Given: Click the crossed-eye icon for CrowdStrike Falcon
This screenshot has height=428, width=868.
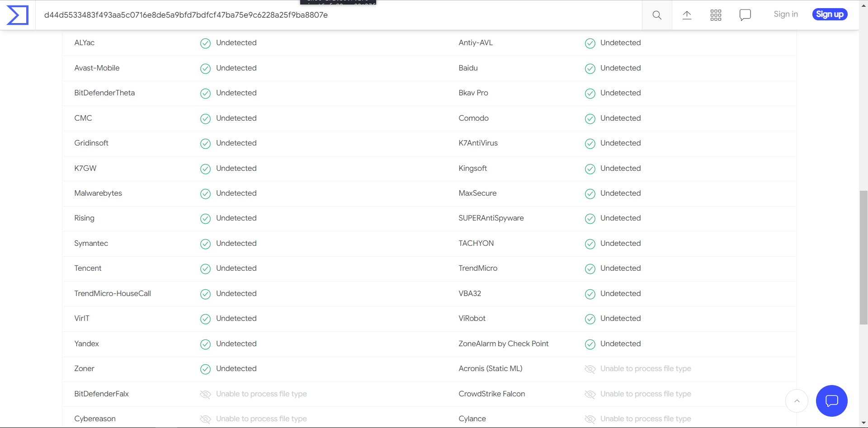Looking at the screenshot, I should (x=590, y=394).
